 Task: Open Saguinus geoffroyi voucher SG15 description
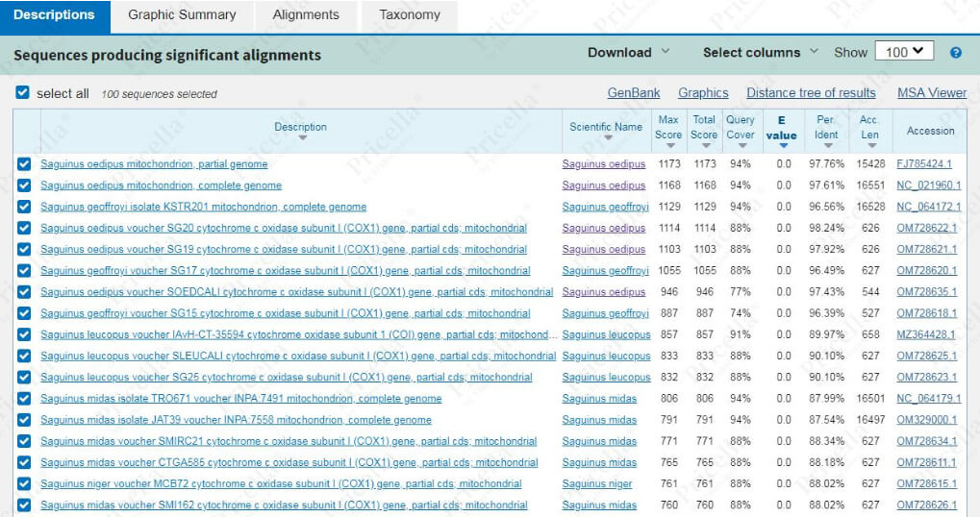(286, 313)
